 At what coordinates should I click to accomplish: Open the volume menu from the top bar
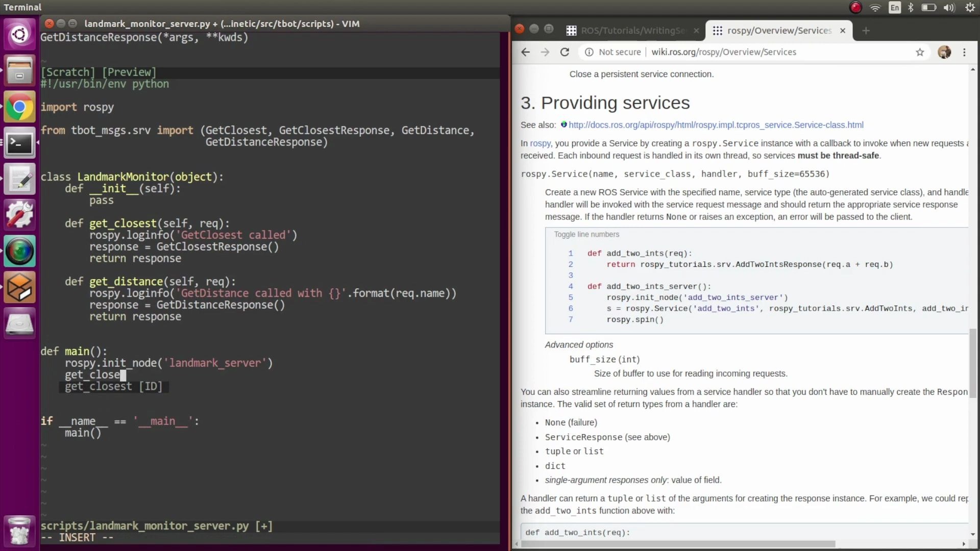[948, 7]
